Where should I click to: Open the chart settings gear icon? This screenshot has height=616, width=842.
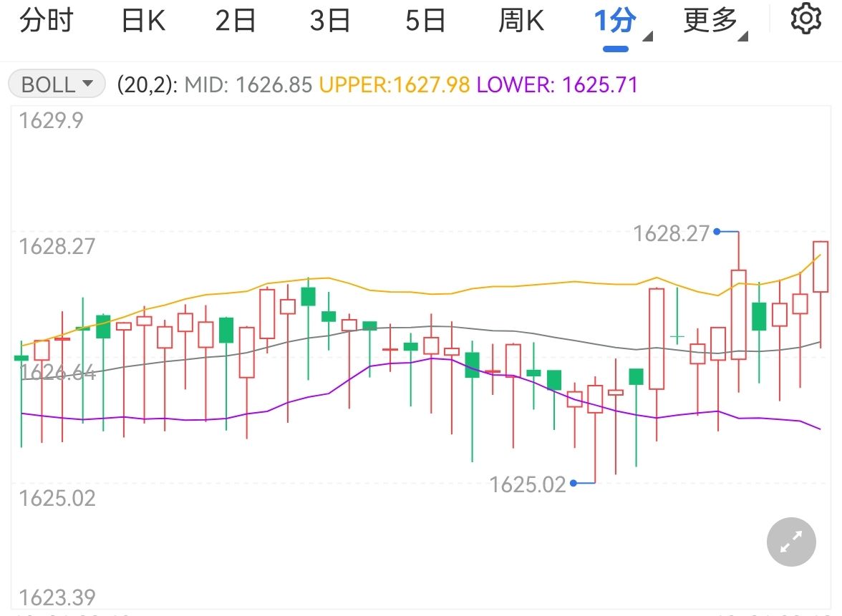coord(805,19)
